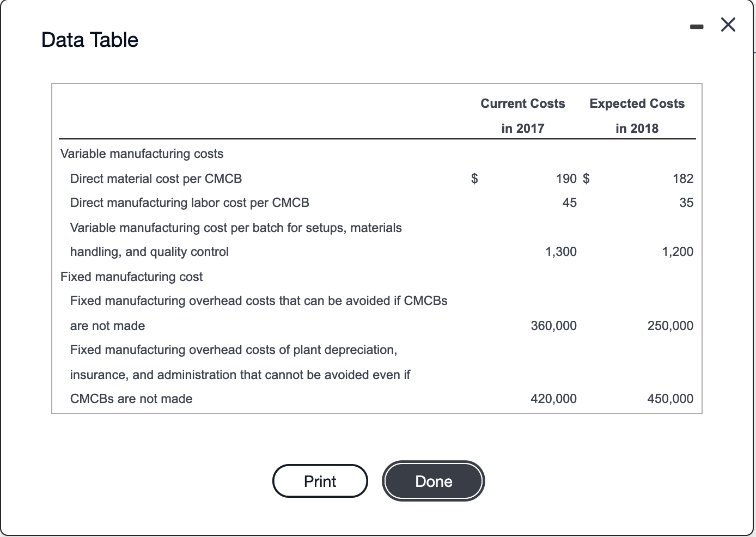Click the 360,000 avoidable overhead value

[x=553, y=326]
